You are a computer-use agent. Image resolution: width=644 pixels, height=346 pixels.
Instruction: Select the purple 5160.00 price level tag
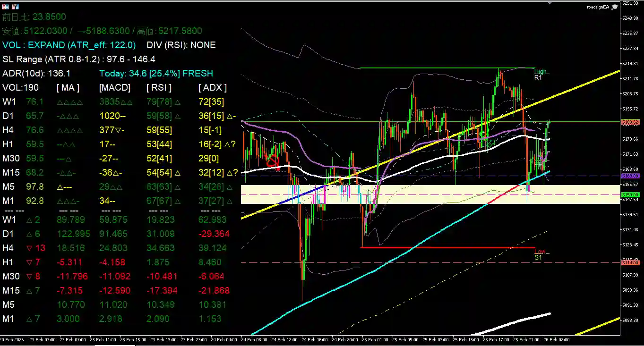[x=630, y=176]
